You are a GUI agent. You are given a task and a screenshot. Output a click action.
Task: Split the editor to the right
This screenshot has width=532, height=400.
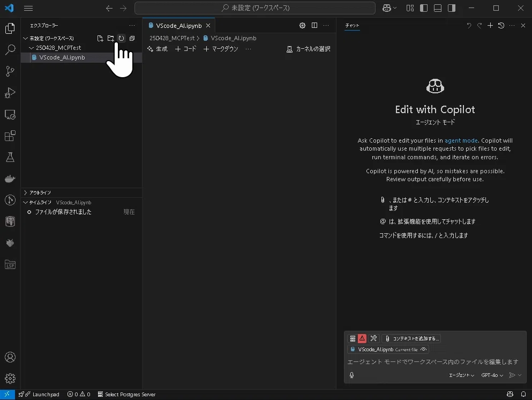[314, 25]
